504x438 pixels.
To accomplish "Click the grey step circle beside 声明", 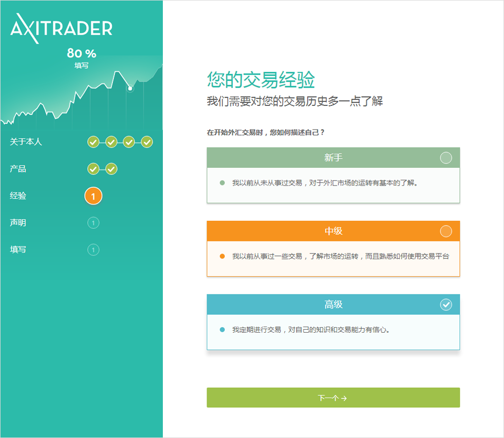I will (x=93, y=223).
